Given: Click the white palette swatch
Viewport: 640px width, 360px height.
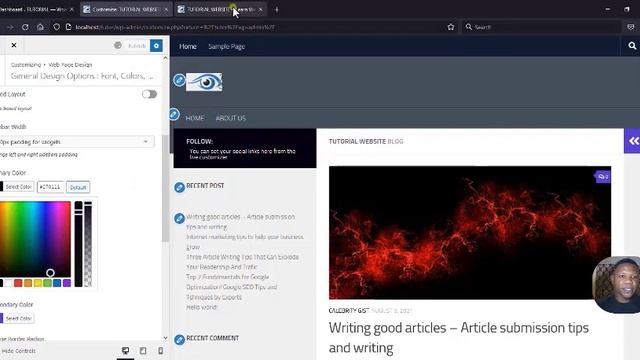Looking at the screenshot, I should [x=8, y=283].
